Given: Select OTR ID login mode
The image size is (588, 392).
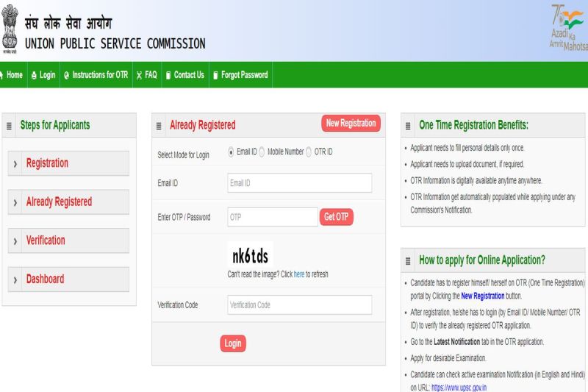Looking at the screenshot, I should pyautogui.click(x=309, y=152).
